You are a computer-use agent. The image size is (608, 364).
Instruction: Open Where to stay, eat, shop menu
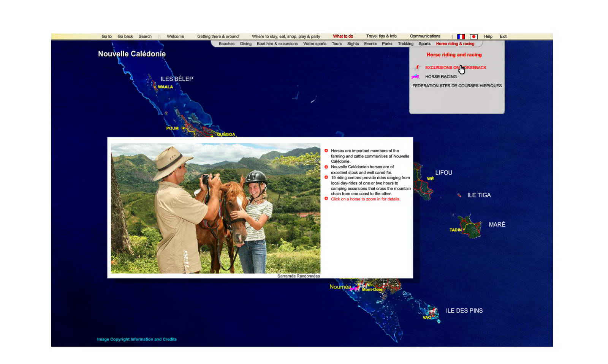tap(286, 36)
